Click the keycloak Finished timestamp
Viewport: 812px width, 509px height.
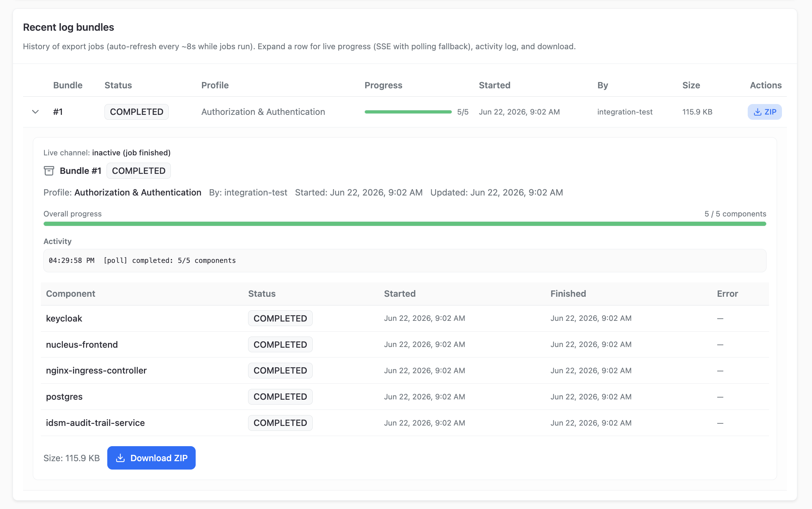[591, 318]
